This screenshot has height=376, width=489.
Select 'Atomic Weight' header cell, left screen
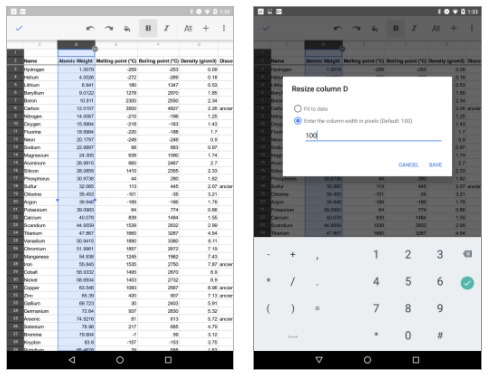[76, 61]
